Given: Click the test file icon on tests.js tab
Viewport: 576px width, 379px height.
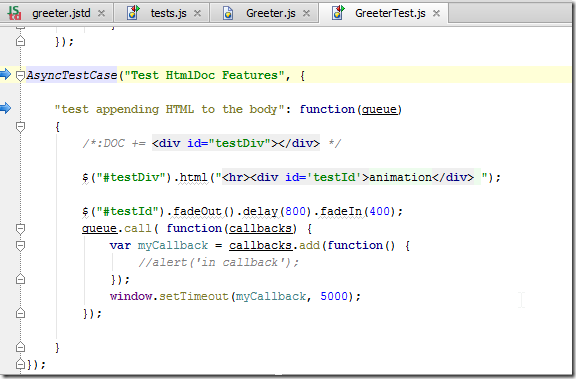Looking at the screenshot, I should tap(133, 13).
